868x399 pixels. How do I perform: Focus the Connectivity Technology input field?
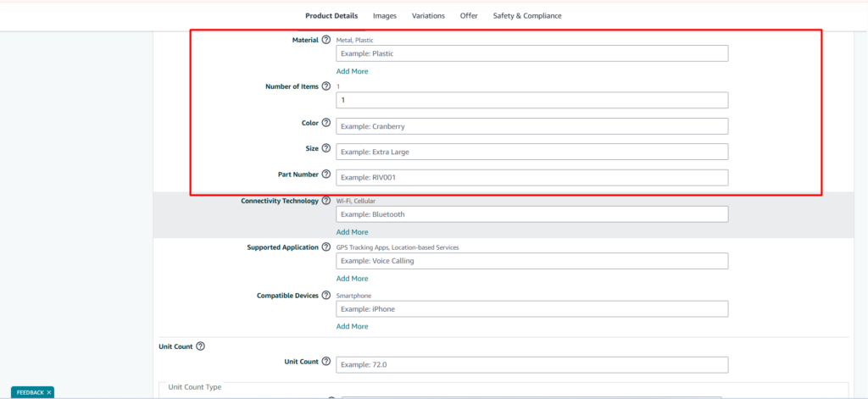[x=532, y=214]
